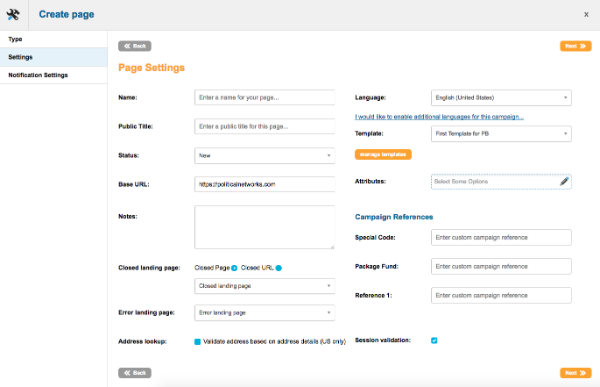Expand the Language dropdown

pyautogui.click(x=501, y=98)
